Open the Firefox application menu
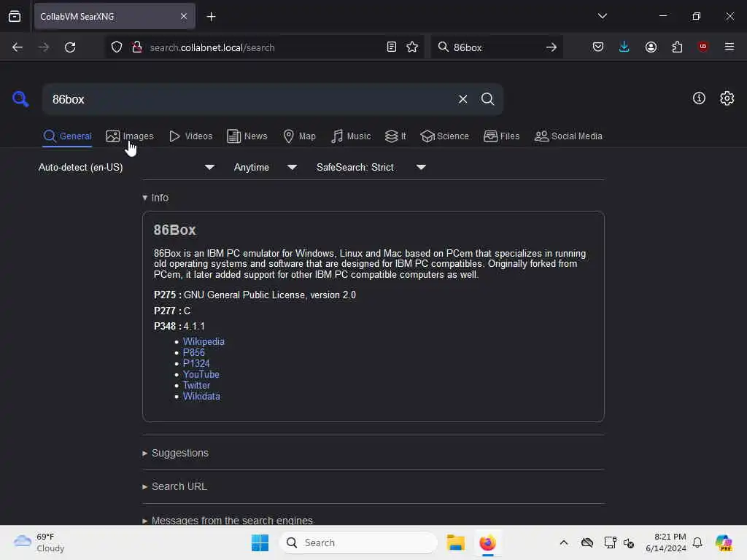This screenshot has width=747, height=560. pyautogui.click(x=729, y=47)
